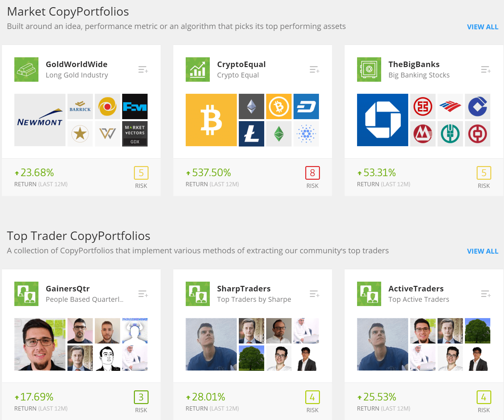
Task: Add TheBigBanks to watchlist icon
Action: pos(486,70)
